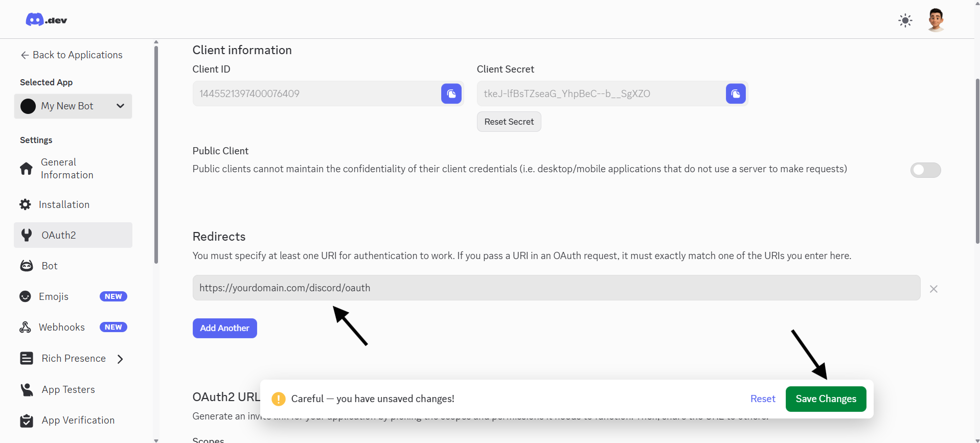Click the Webhooks icon in sidebar
Screen dimensions: 980x443
pos(25,327)
